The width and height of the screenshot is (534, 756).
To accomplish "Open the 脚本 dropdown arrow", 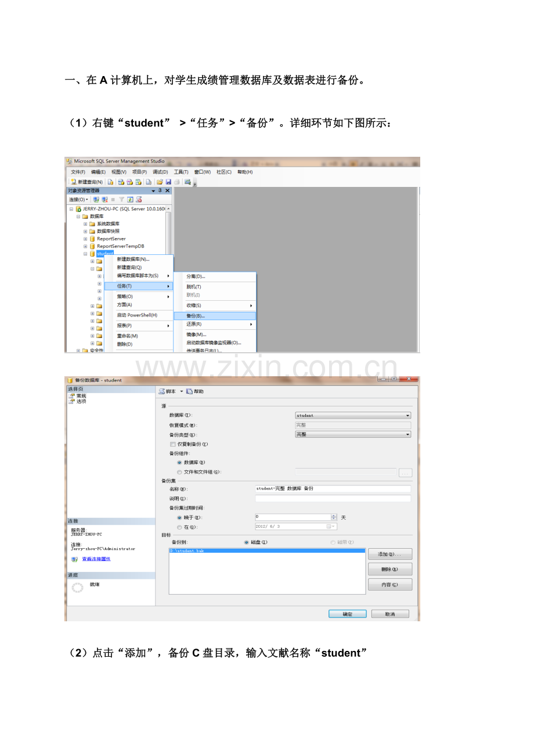I will (181, 391).
